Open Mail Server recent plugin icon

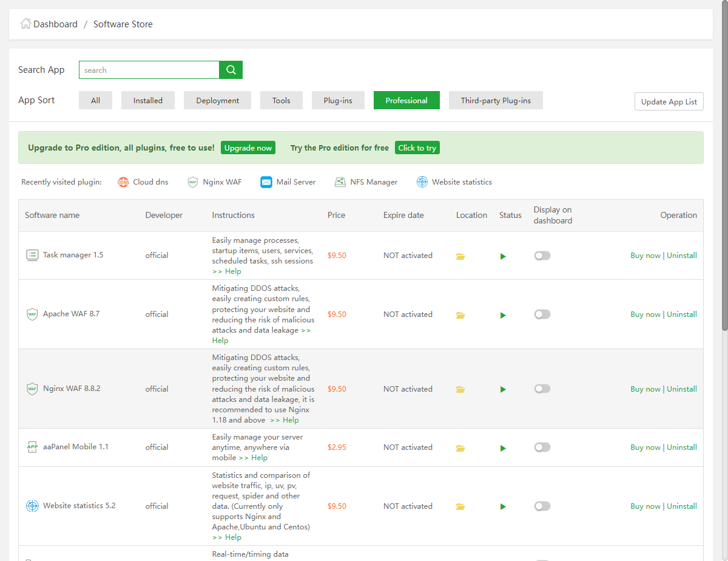[266, 182]
